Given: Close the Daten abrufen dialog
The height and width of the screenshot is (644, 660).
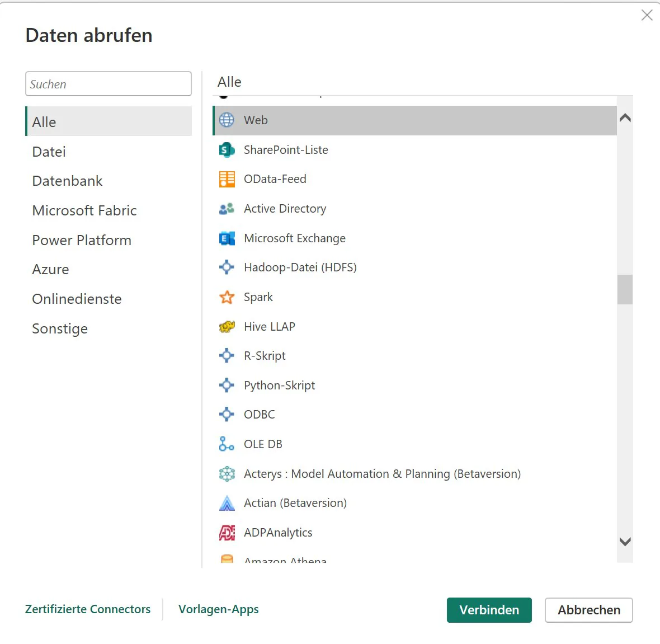Looking at the screenshot, I should [x=647, y=15].
